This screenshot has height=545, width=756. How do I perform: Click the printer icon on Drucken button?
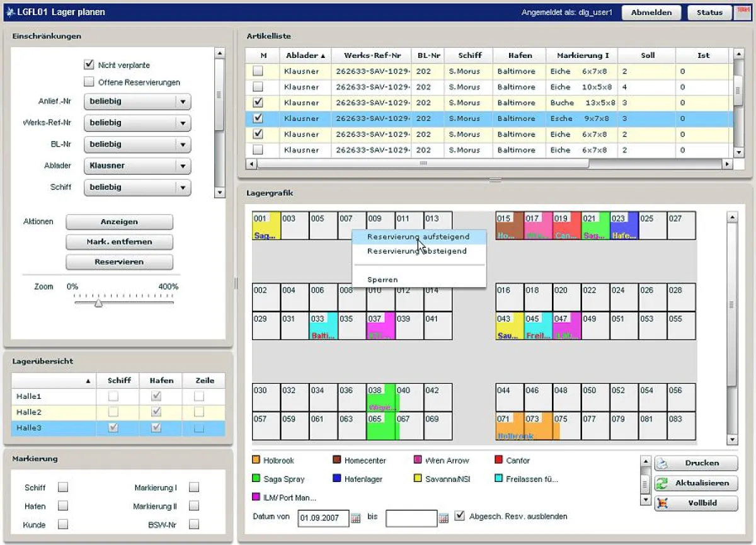pyautogui.click(x=662, y=463)
